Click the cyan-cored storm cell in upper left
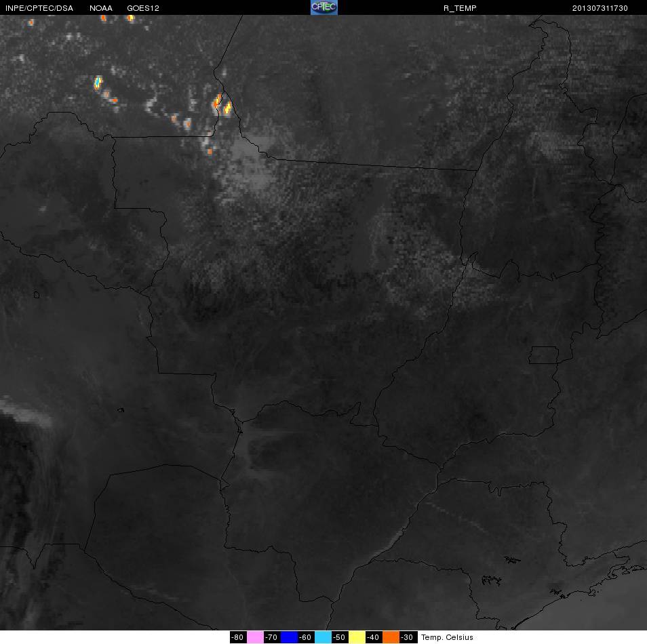The image size is (647, 644). click(98, 83)
